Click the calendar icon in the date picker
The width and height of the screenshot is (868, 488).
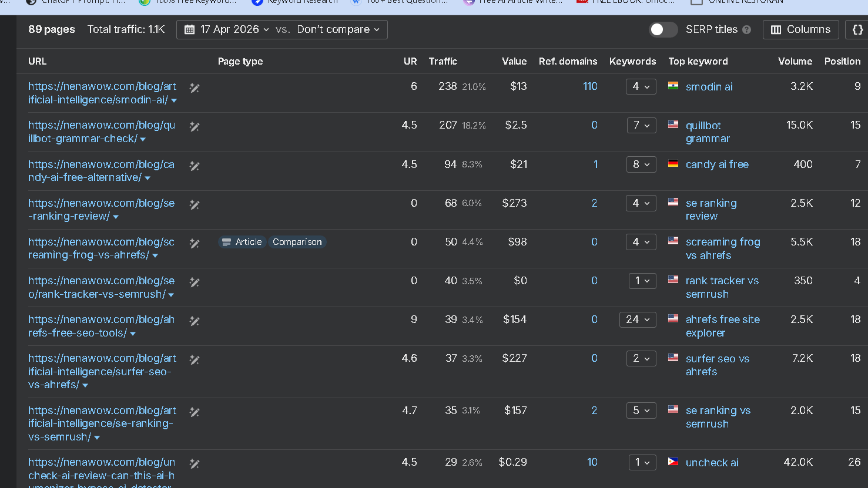click(x=190, y=30)
